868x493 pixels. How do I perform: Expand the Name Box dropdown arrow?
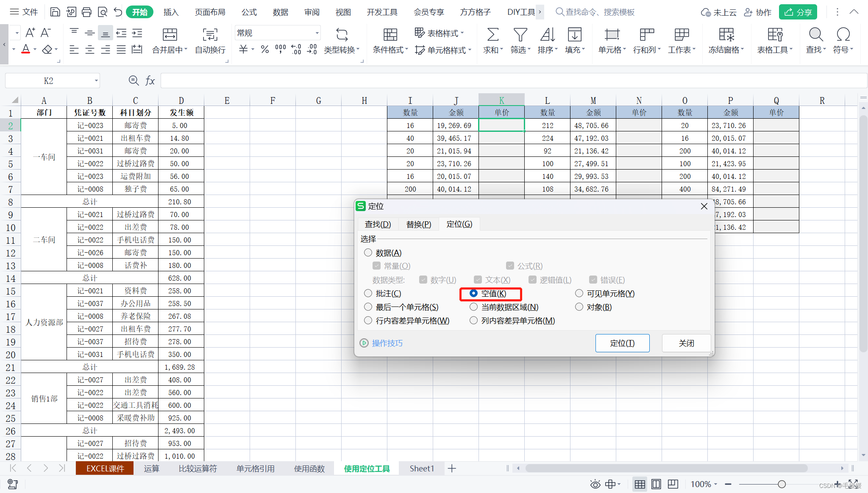pyautogui.click(x=96, y=81)
